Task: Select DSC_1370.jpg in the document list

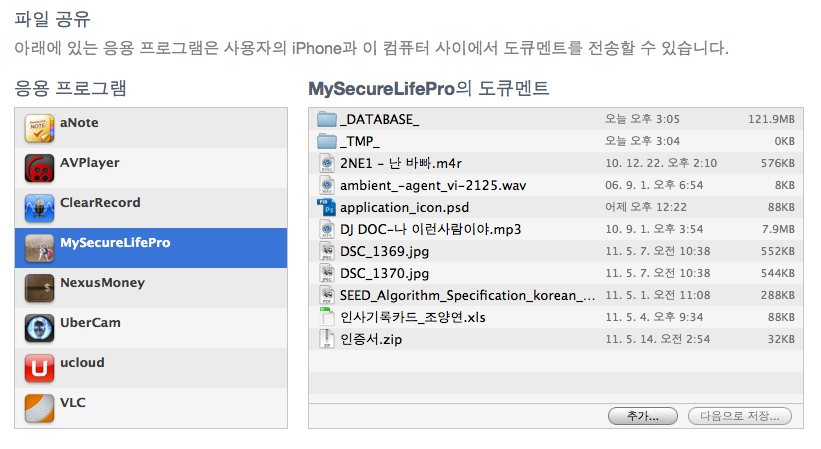Action: click(556, 273)
